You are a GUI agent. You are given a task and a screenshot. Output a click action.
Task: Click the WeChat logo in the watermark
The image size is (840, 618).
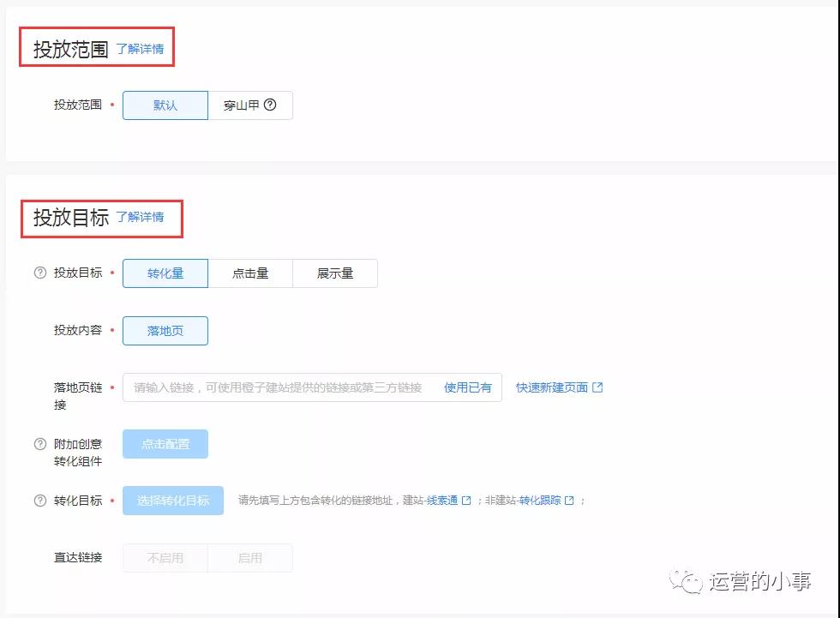pos(687,581)
